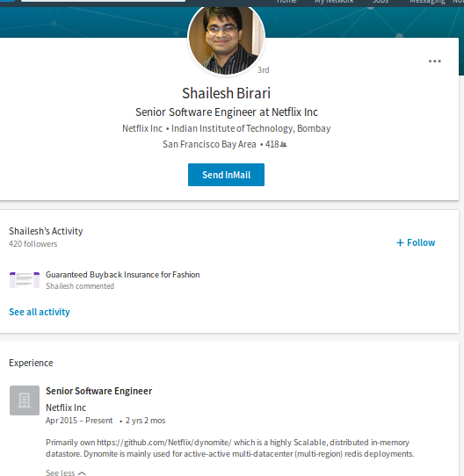Click the profile photo of Shailesh Birari
Screen dimensions: 464x476
pyautogui.click(x=226, y=40)
